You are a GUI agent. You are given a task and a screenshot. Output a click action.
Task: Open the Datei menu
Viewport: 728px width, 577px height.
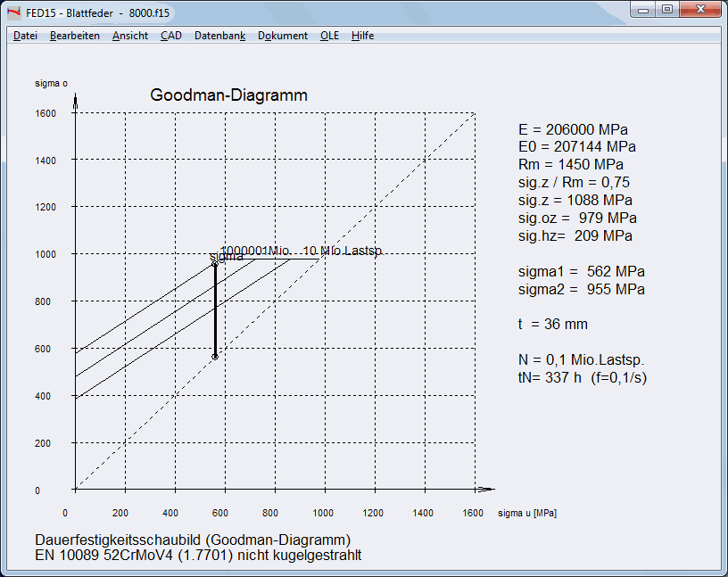pyautogui.click(x=25, y=36)
